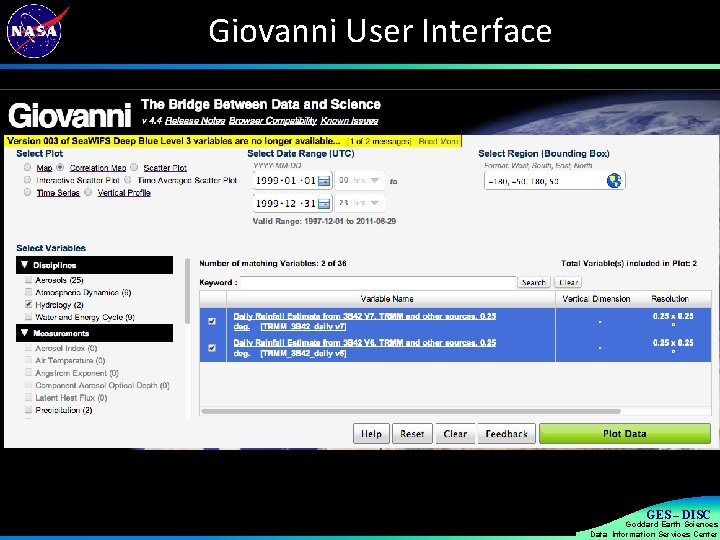Select the Time Series radio button
This screenshot has height=540, width=720.
pos(28,192)
